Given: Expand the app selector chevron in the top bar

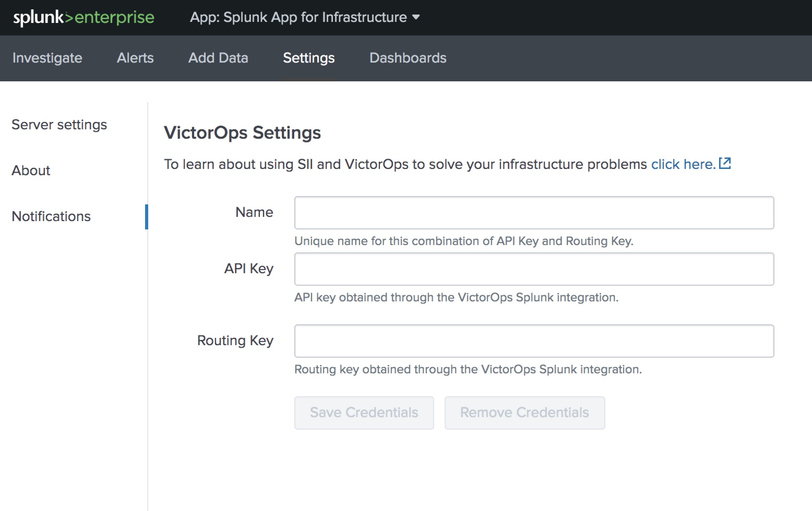Looking at the screenshot, I should click(416, 18).
